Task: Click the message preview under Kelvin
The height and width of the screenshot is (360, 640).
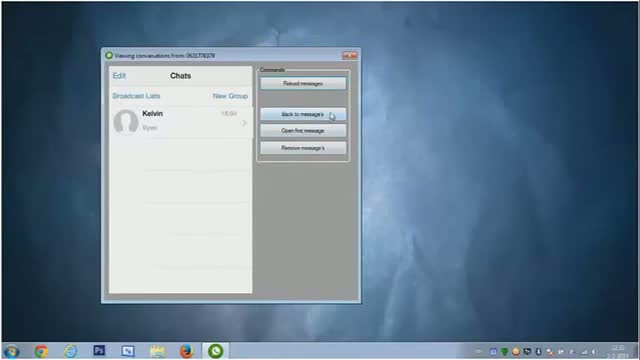Action: pyautogui.click(x=150, y=128)
